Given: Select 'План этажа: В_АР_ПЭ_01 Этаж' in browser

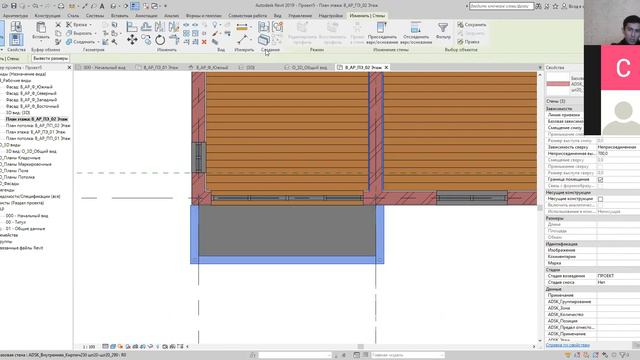Looking at the screenshot, I should (x=35, y=132).
